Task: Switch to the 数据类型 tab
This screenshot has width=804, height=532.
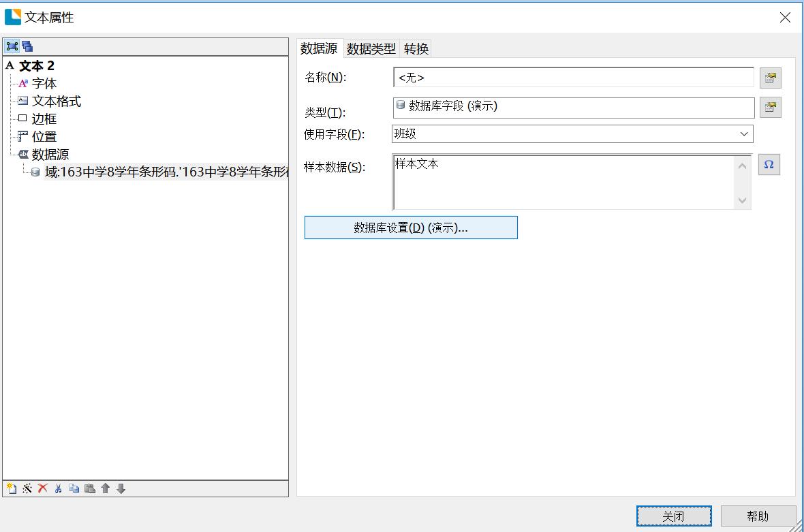Action: coord(371,48)
